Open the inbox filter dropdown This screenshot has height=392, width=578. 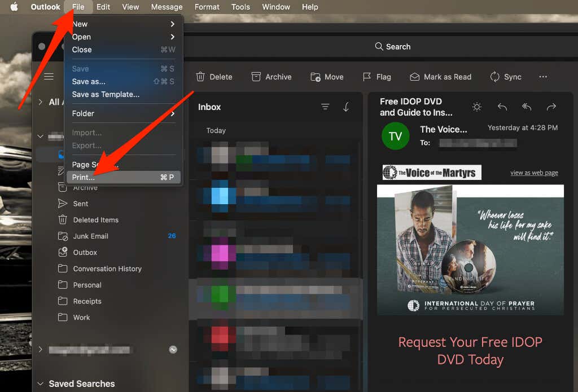tap(325, 107)
